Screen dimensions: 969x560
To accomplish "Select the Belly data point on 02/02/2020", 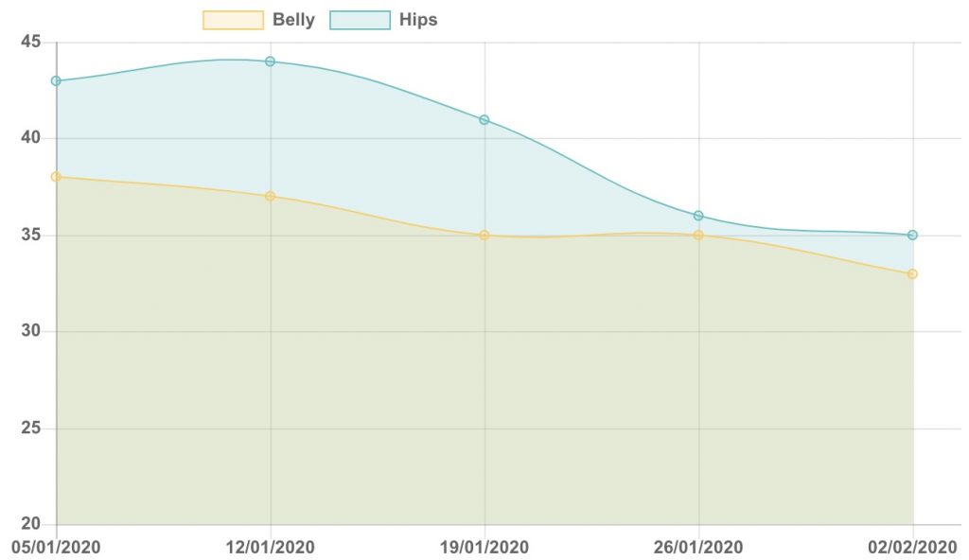I will point(913,273).
